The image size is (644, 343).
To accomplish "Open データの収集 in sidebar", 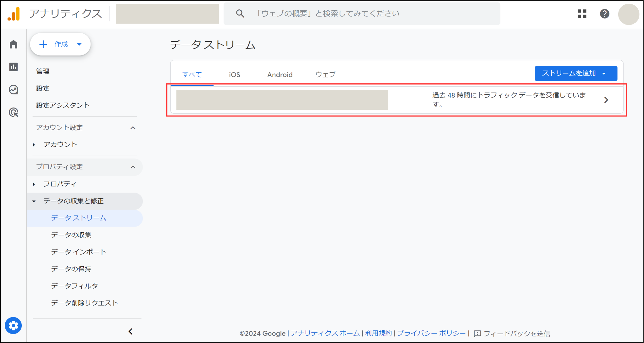I will coord(71,235).
